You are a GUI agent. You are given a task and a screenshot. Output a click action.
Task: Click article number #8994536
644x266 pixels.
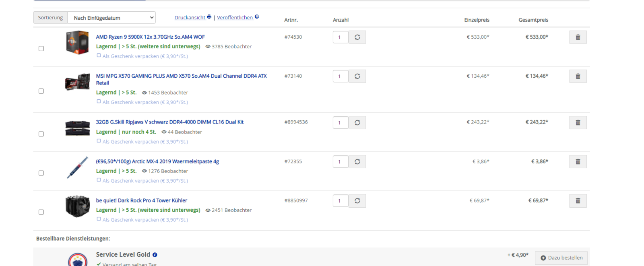pyautogui.click(x=296, y=122)
